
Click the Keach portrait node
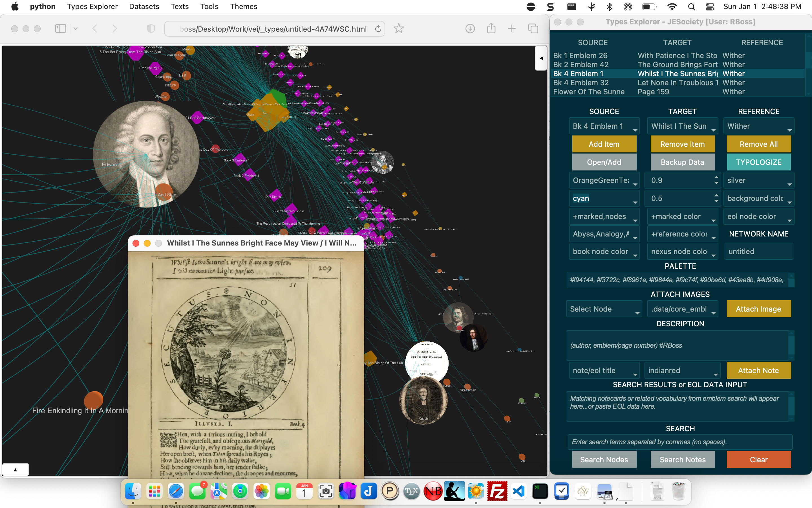(423, 400)
